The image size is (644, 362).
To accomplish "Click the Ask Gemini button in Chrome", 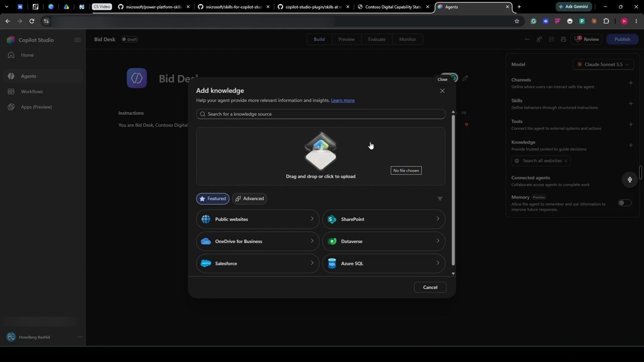I will [x=573, y=7].
